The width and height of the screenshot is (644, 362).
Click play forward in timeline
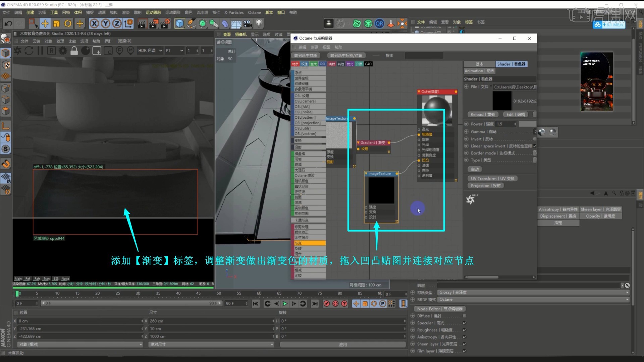pyautogui.click(x=285, y=304)
